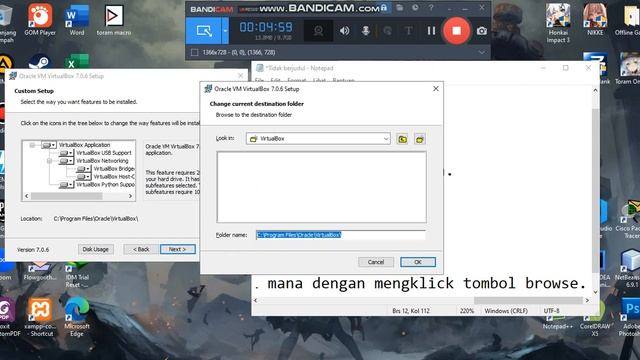Open IDM Trial Reset desktop icon
The height and width of the screenshot is (360, 640).
click(x=77, y=276)
